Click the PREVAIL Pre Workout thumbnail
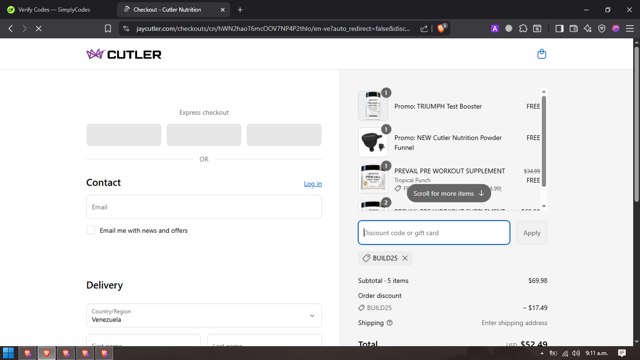The width and height of the screenshot is (640, 360). pyautogui.click(x=373, y=178)
